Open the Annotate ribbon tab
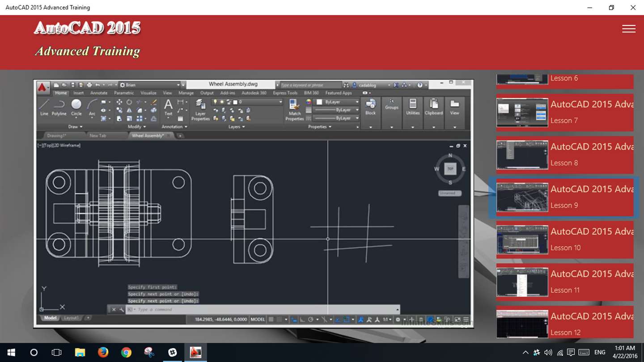The width and height of the screenshot is (644, 362). tap(99, 93)
